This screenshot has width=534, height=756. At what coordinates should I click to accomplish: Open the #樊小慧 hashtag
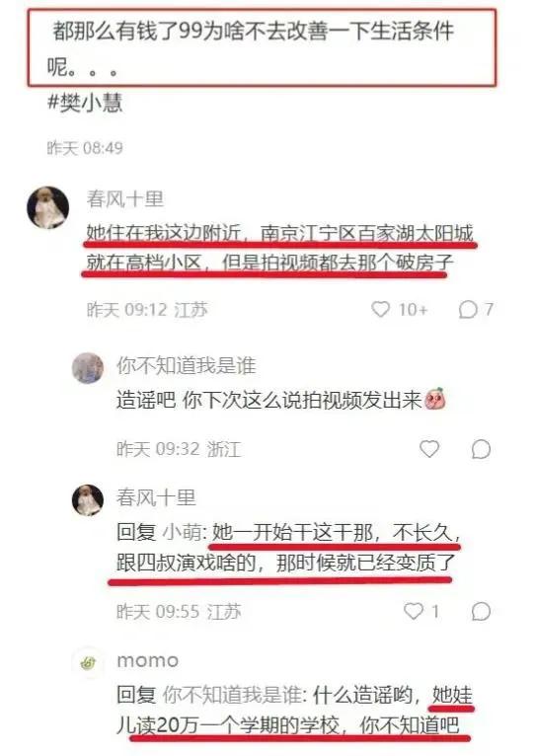coord(85,103)
